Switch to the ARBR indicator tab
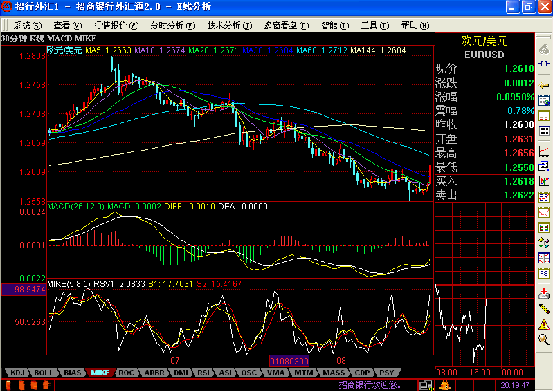This screenshot has height=392, width=553. click(154, 373)
